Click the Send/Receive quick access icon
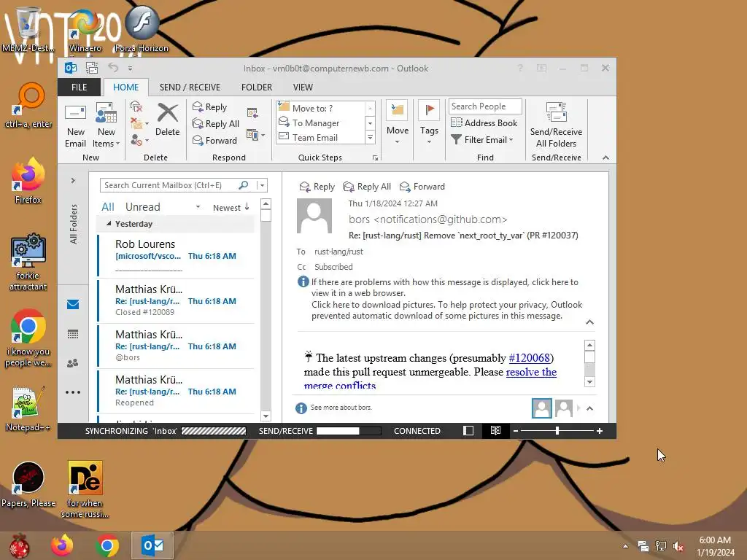The height and width of the screenshot is (560, 747). tap(92, 68)
